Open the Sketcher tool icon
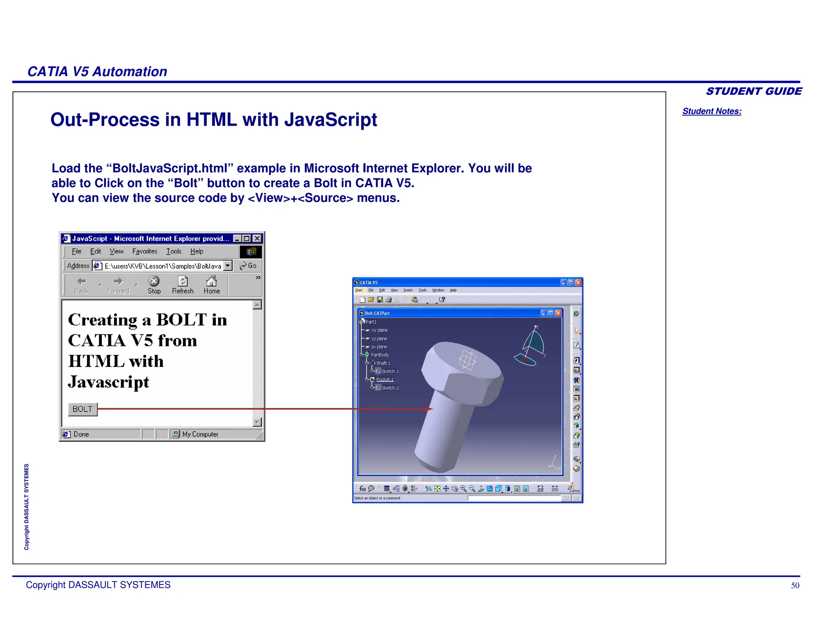This screenshot has height=644, width=834. 577,345
